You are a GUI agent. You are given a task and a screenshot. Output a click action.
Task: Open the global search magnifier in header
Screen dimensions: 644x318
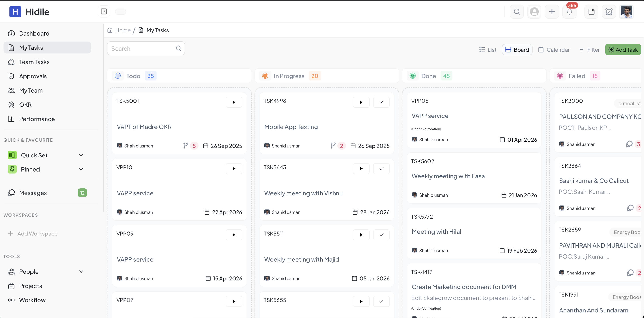[517, 11]
